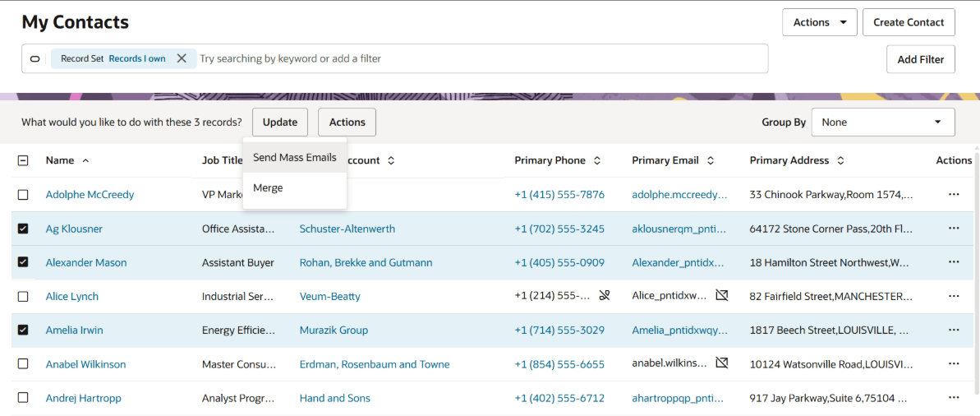Open the row actions menu for Andrej Hartropp
Viewport: 980px width, 416px height.
tap(953, 397)
